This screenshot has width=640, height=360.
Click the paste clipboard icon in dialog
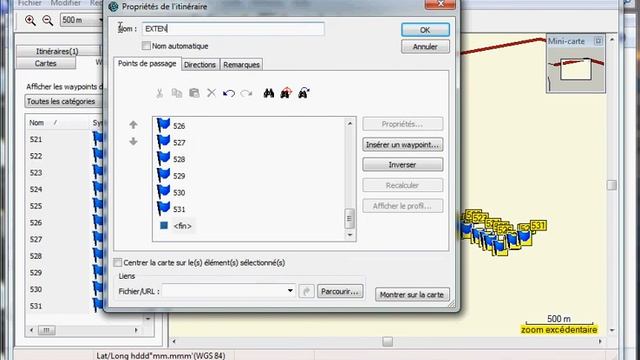click(x=194, y=93)
